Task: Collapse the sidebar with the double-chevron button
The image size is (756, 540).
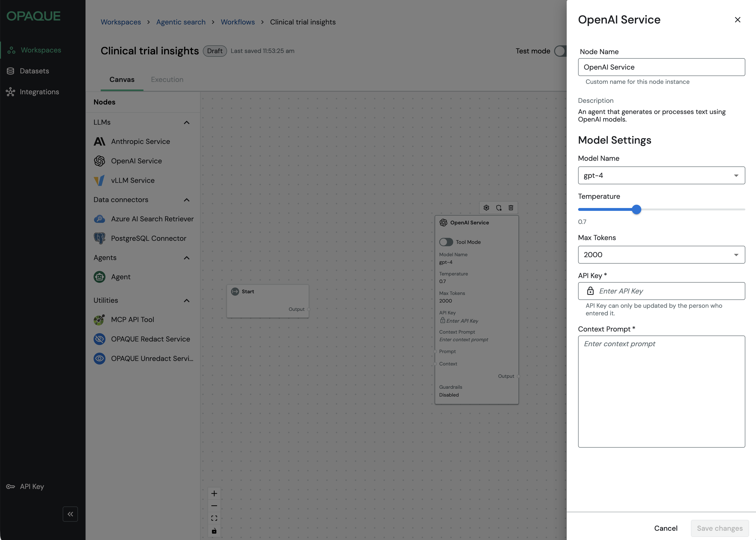Action: pyautogui.click(x=70, y=514)
